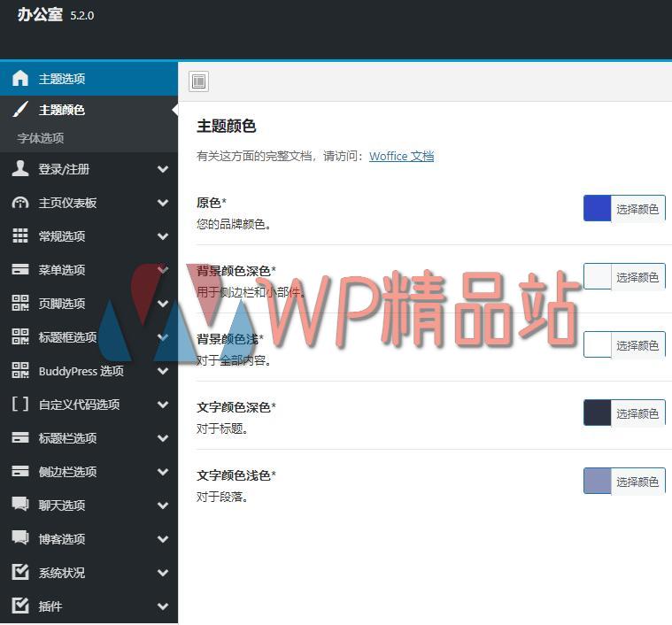Click the QR-style icon beside 页脚选项
672x625 pixels.
[x=20, y=303]
